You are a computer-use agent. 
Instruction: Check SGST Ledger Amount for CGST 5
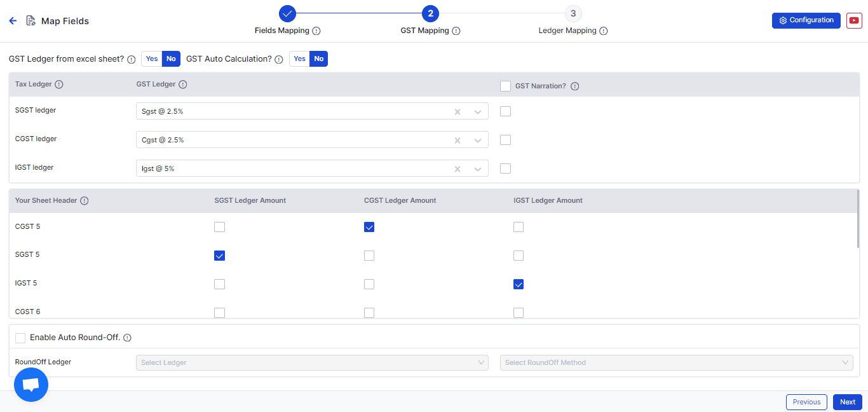(220, 227)
